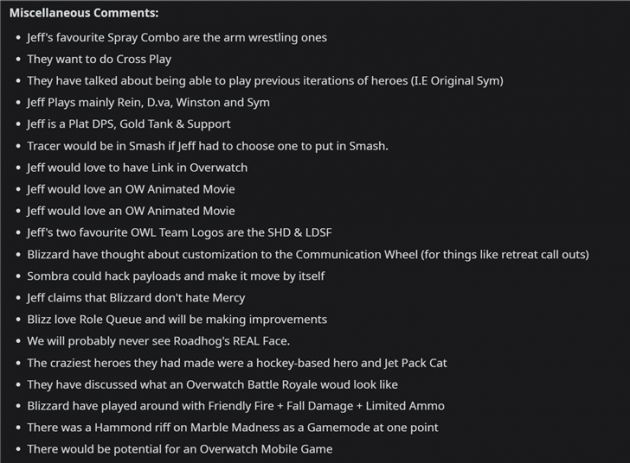Click the bullet point beside the Cross Play line

(17, 59)
